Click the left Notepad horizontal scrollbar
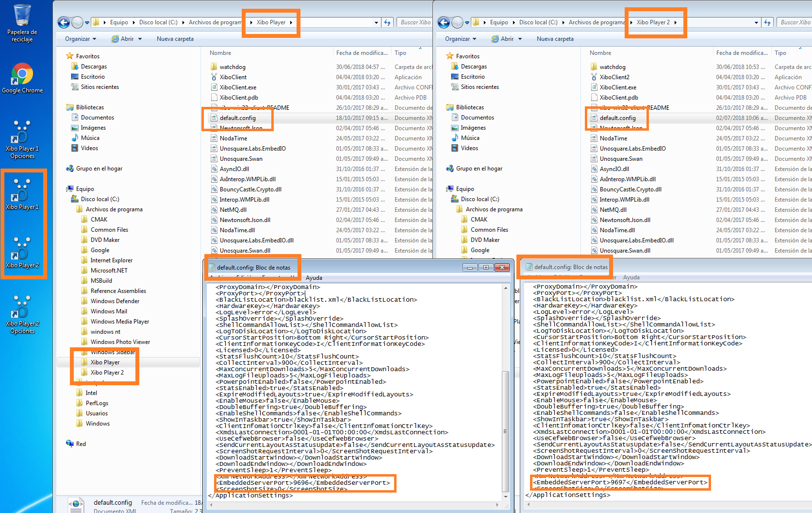The width and height of the screenshot is (812, 513). coord(354,505)
